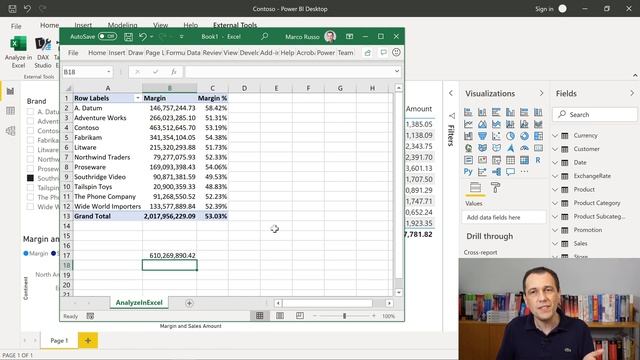
Task: Uncheck the Southridge brand slicer box
Action: [30, 178]
